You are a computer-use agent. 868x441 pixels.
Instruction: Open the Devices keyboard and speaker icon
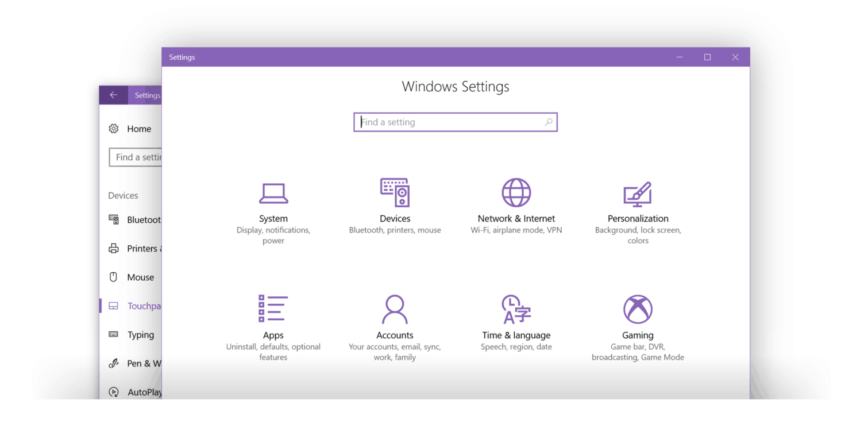pyautogui.click(x=395, y=192)
